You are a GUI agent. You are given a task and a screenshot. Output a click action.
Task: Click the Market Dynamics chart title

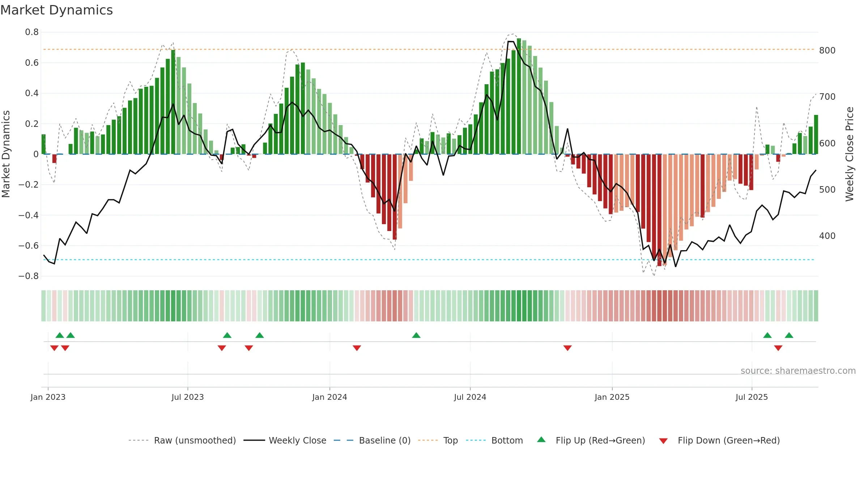tap(56, 10)
